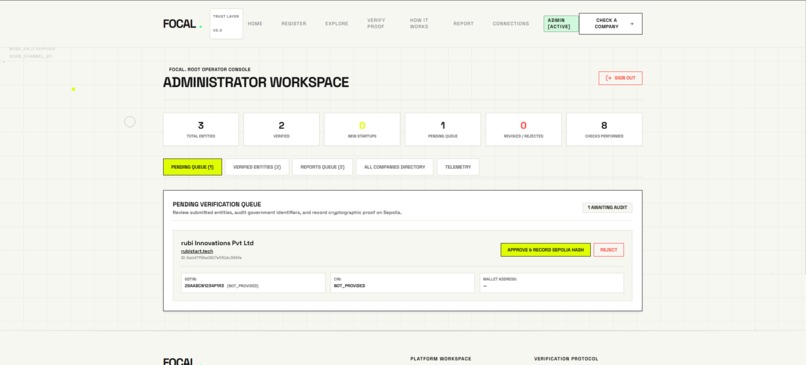Click the Pending Queue stat card
Screen dimensions: 806x365
point(443,130)
